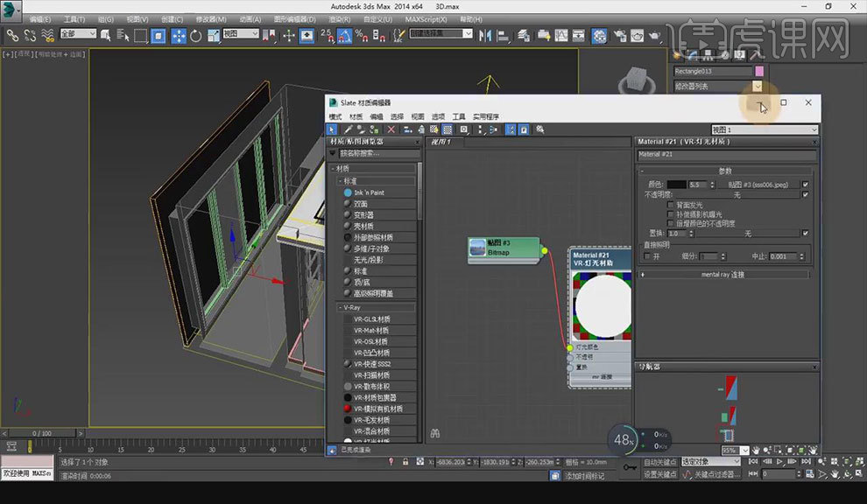The width and height of the screenshot is (867, 504).
Task: Toggle the Window/Crossing selection icon
Action: (159, 36)
